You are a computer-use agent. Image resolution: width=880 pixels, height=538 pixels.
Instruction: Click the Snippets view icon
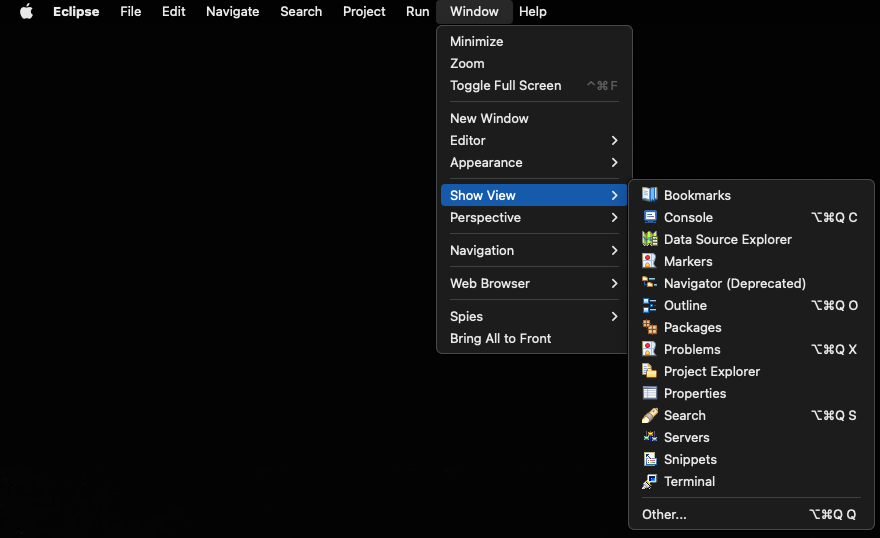[649, 459]
